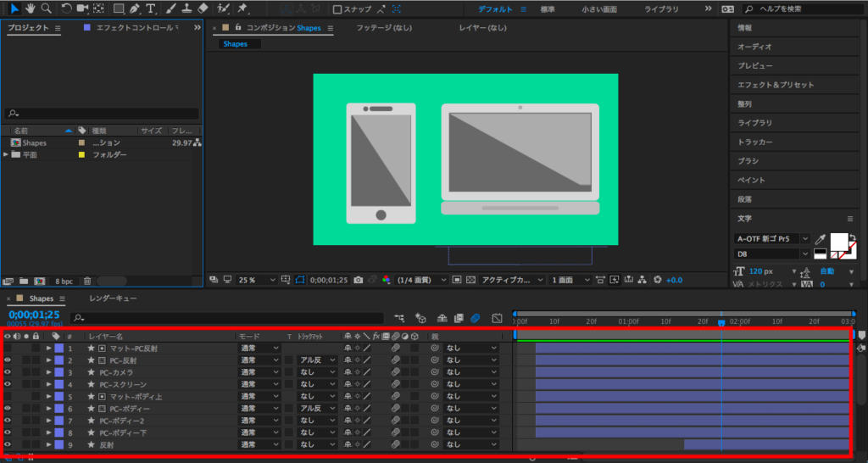Toggle visibility of the 反射 layer
Image resolution: width=868 pixels, height=463 pixels.
point(8,444)
